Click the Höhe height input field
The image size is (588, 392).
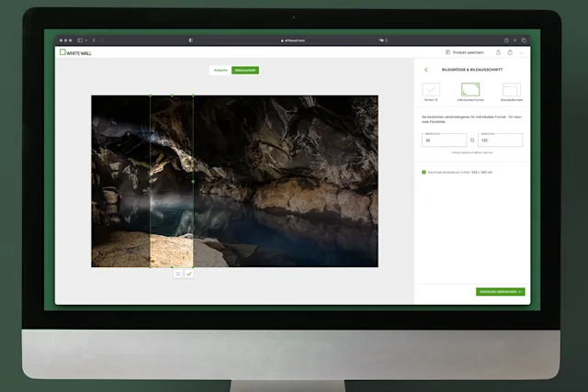(500, 140)
